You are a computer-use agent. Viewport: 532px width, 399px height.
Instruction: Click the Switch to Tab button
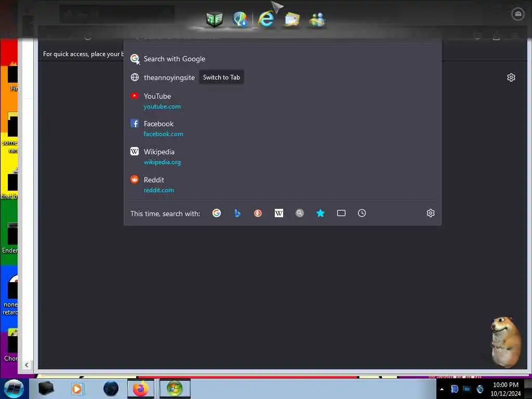(221, 77)
